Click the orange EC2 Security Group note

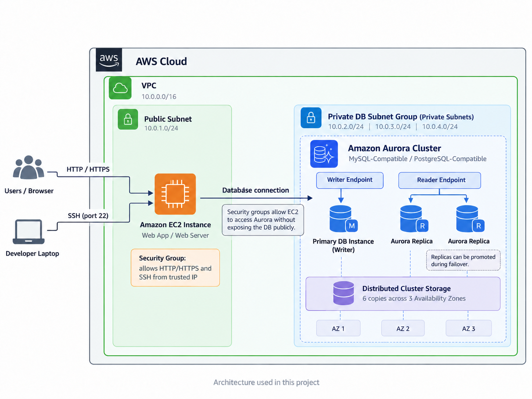175,268
